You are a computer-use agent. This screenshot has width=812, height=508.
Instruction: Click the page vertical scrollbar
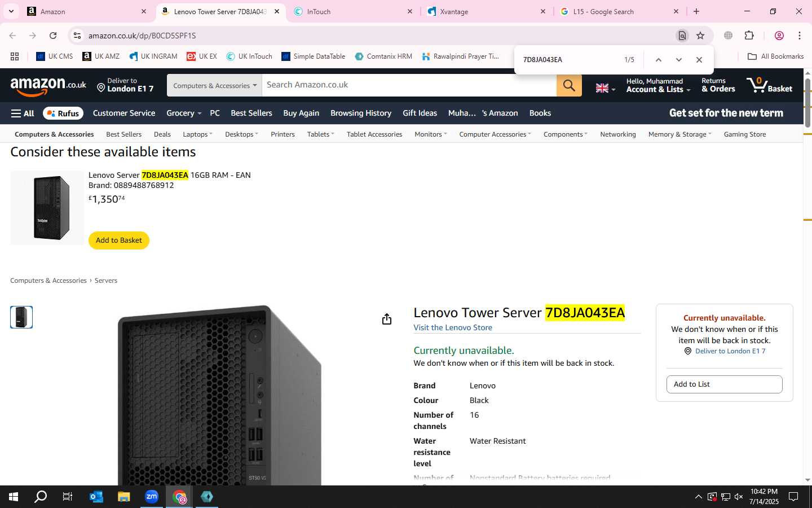pyautogui.click(x=807, y=103)
